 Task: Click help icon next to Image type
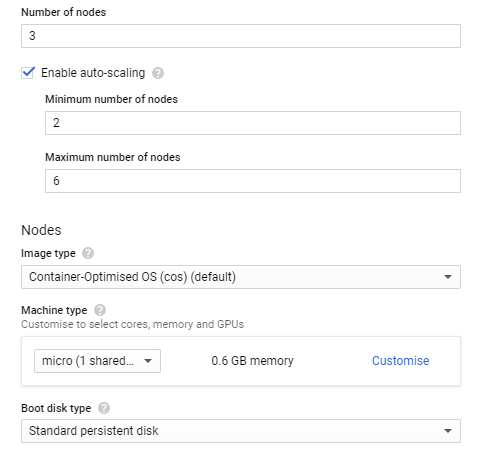click(88, 253)
